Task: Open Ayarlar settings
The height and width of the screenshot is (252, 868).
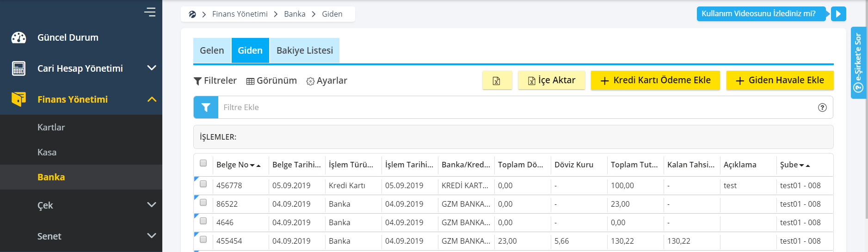Action: click(326, 80)
